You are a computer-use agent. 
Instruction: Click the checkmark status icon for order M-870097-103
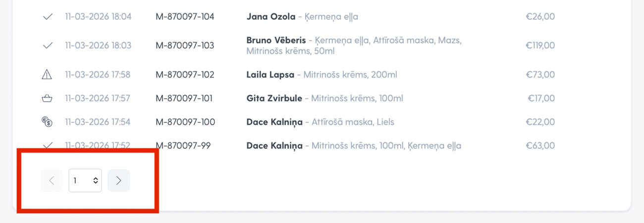48,45
